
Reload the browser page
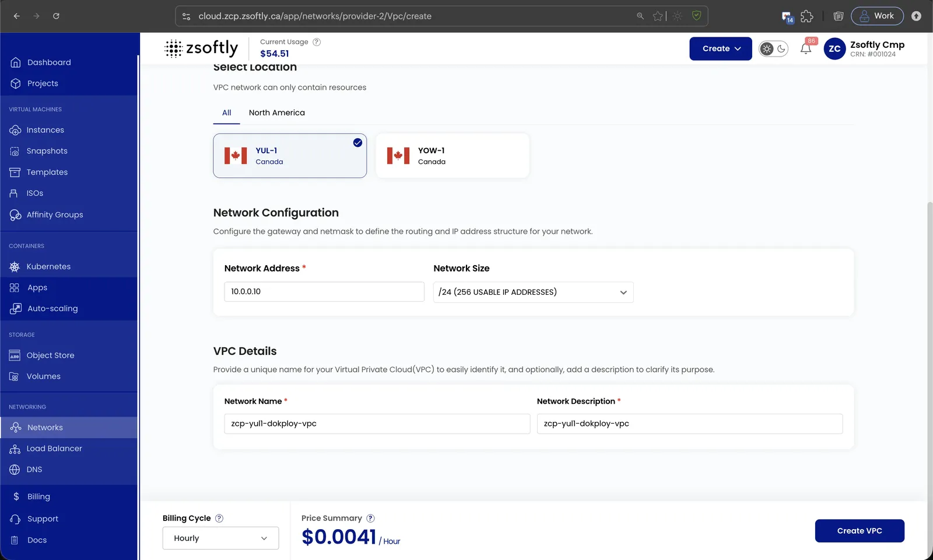pyautogui.click(x=56, y=16)
